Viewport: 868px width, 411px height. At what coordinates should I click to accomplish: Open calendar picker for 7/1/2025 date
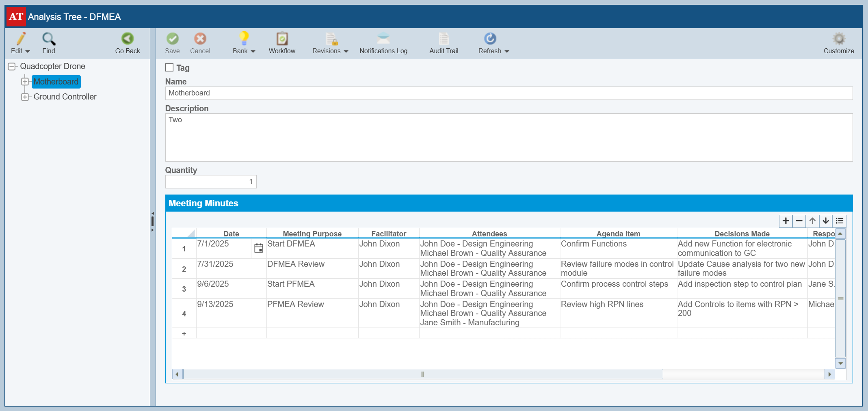tap(258, 248)
